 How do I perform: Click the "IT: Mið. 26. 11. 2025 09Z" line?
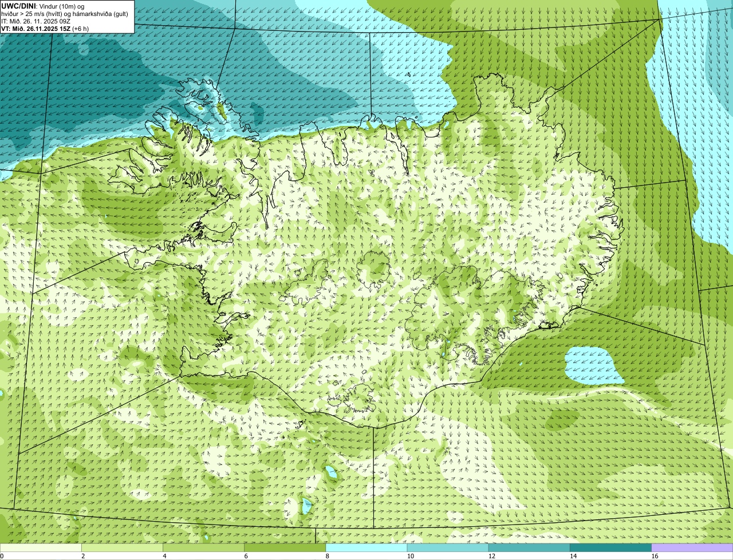(x=36, y=21)
